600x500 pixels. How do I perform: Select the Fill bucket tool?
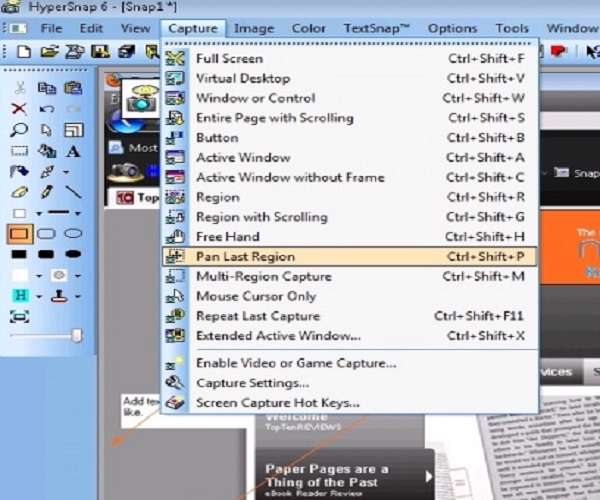click(x=19, y=172)
